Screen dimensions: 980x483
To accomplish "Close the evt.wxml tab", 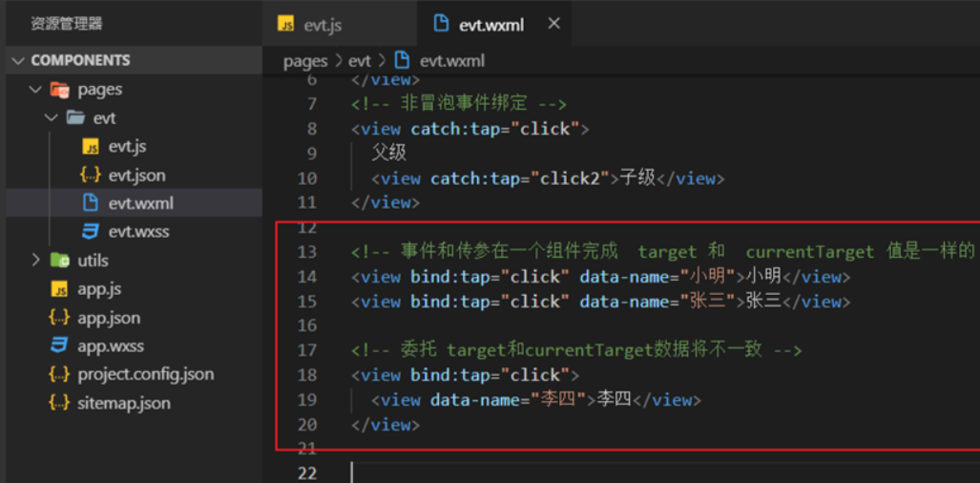I will click(553, 24).
